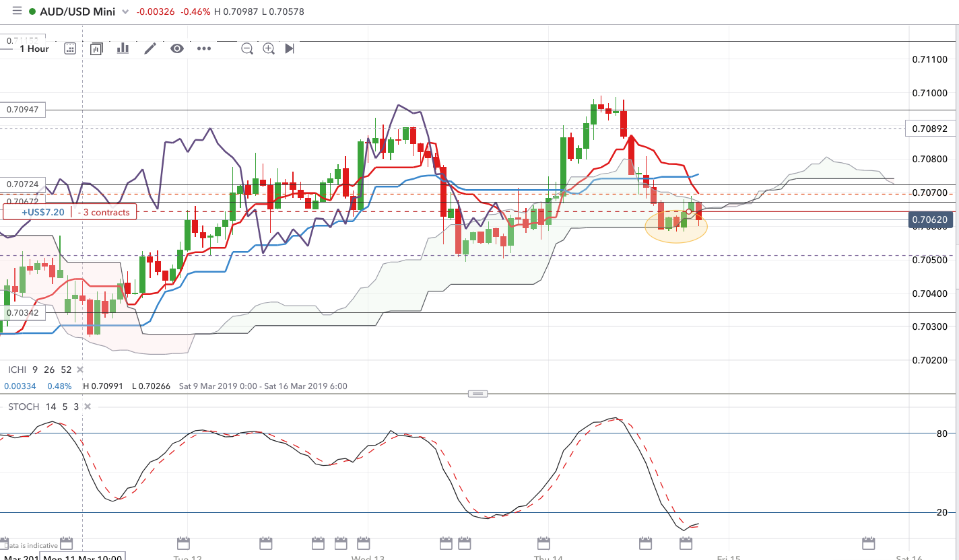Click the +US$7.20 open position label
This screenshot has width=959, height=560.
pos(44,212)
